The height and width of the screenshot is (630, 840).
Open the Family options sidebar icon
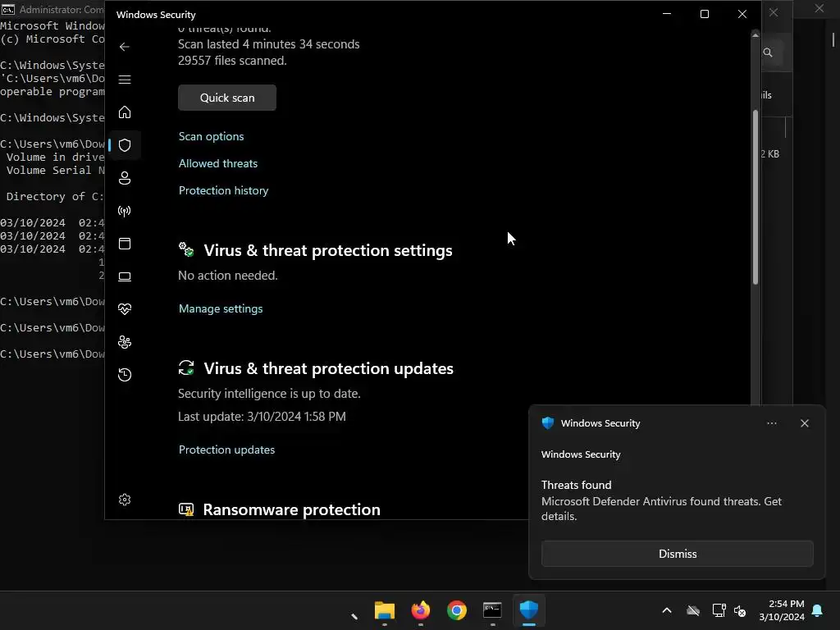pos(125,342)
